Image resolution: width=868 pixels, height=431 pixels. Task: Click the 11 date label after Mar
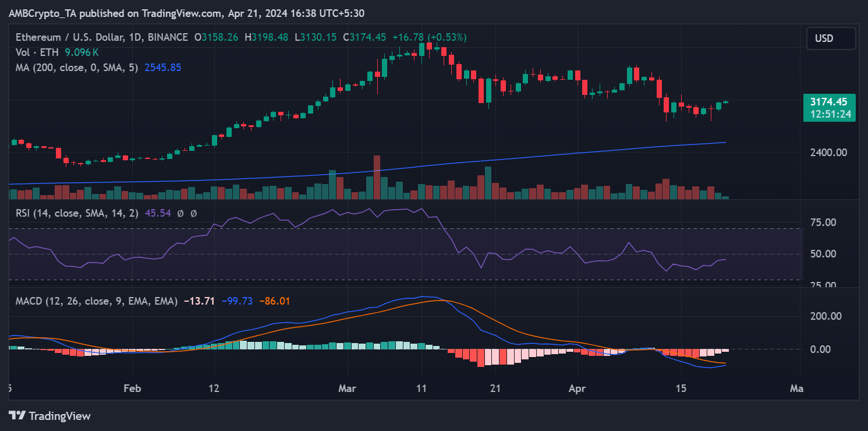tap(421, 388)
